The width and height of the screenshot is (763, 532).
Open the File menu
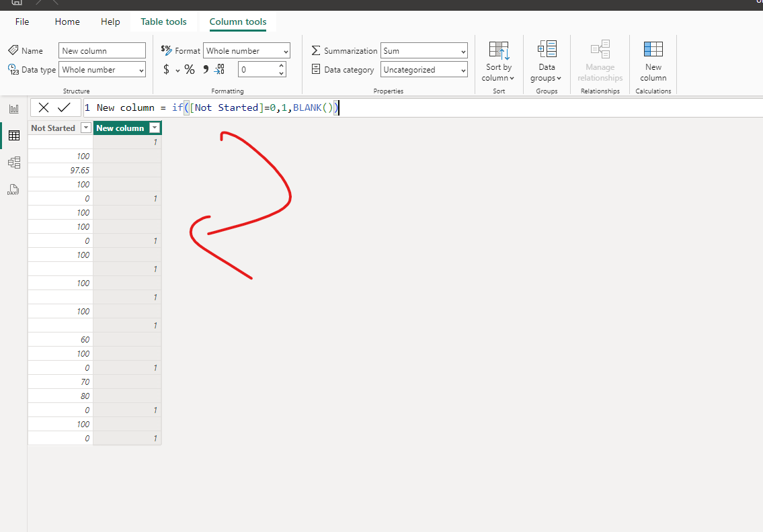click(22, 21)
